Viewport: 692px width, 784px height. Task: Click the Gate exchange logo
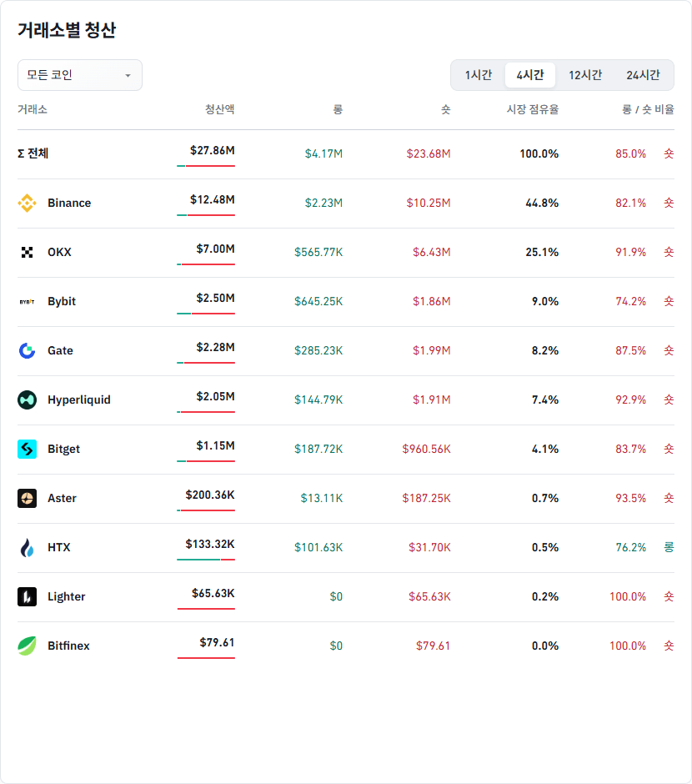[27, 351]
